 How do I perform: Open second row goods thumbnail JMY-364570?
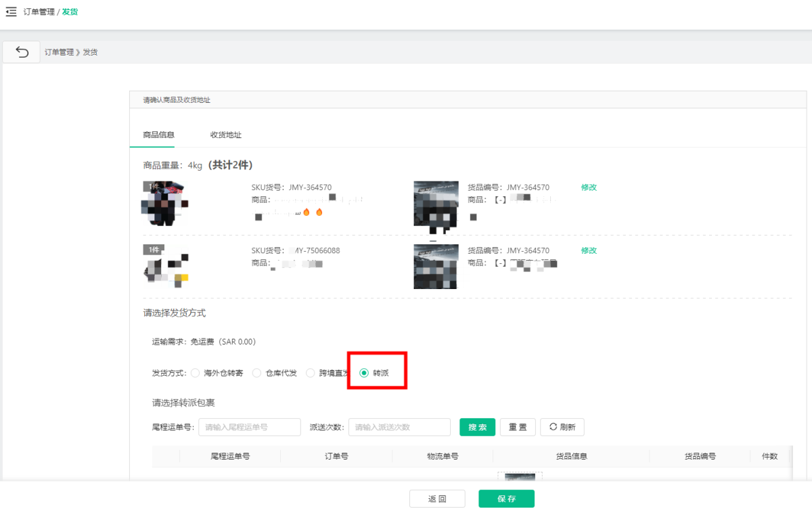click(x=436, y=267)
